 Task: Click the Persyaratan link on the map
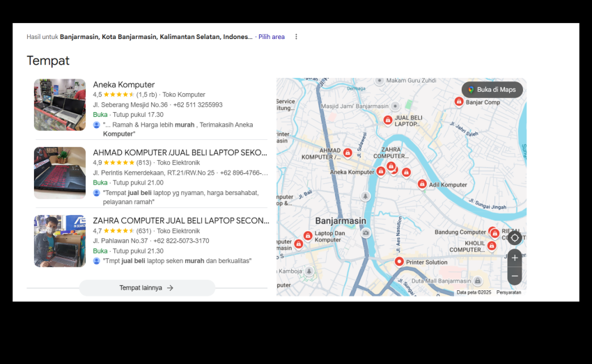point(508,292)
